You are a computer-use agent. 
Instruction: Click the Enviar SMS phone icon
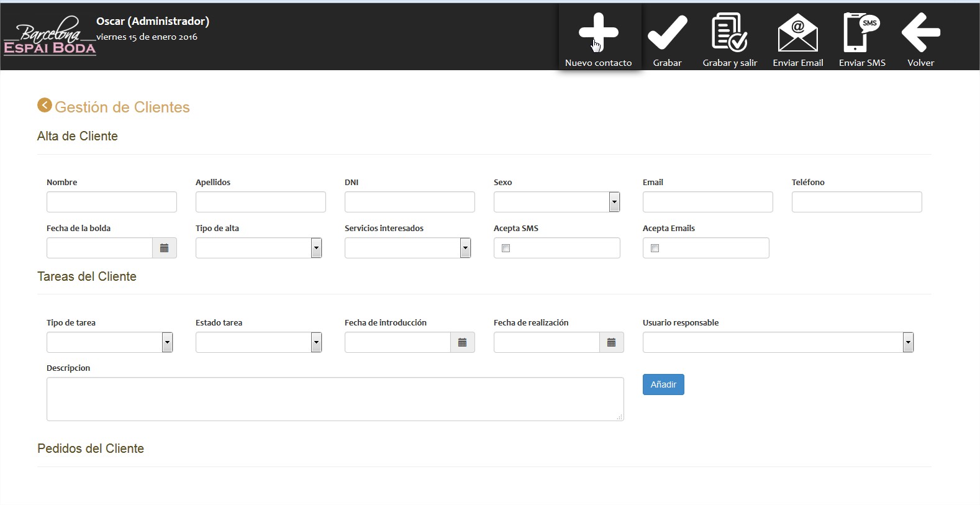pos(861,33)
